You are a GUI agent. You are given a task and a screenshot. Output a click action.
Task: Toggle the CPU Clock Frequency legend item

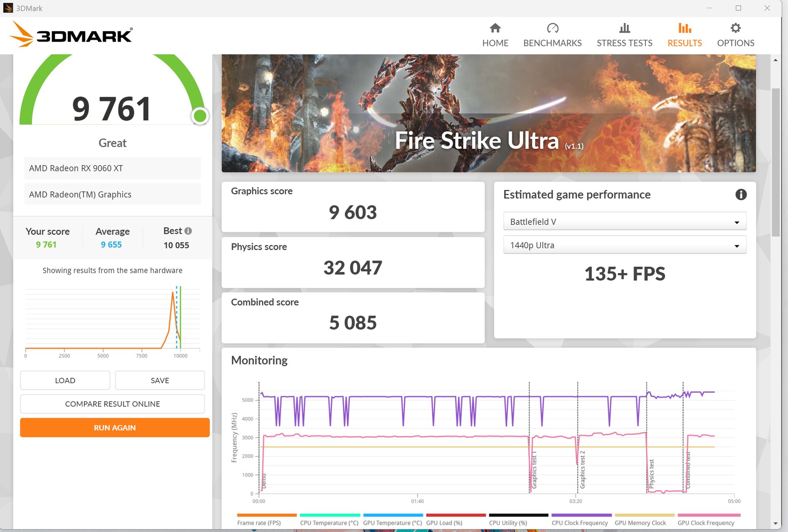[581, 519]
